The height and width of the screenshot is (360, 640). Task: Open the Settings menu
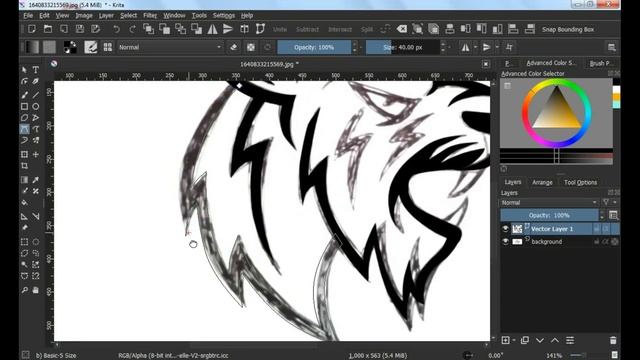tap(224, 16)
